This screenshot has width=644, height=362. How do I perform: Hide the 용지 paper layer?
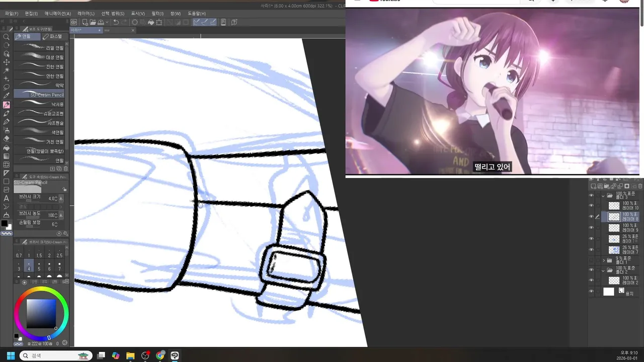(x=591, y=292)
